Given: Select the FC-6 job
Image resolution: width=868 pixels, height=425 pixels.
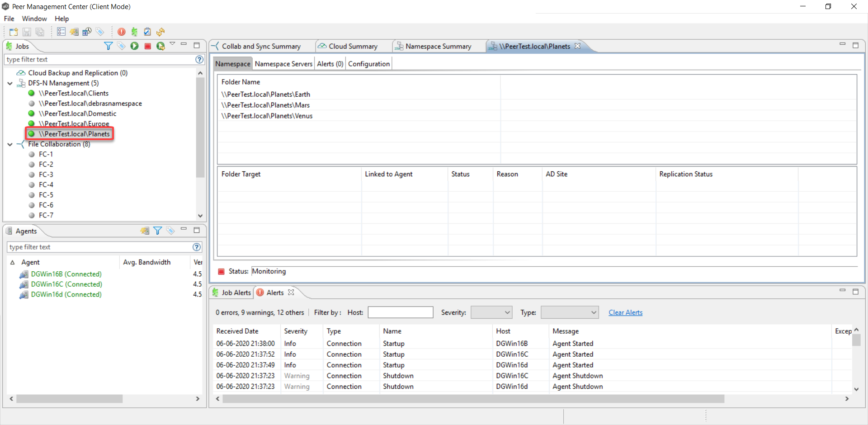Looking at the screenshot, I should pyautogui.click(x=46, y=205).
